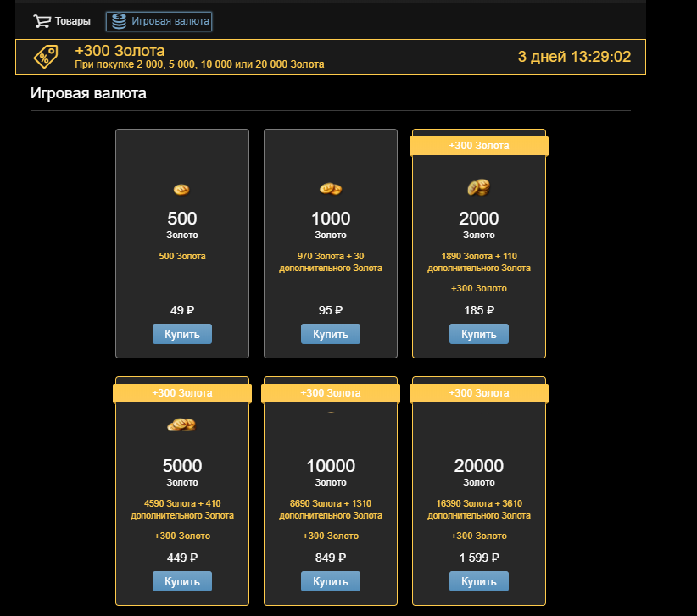697x616 pixels.
Task: Click the coin stack icon beside Игровая валюта
Action: tap(119, 20)
